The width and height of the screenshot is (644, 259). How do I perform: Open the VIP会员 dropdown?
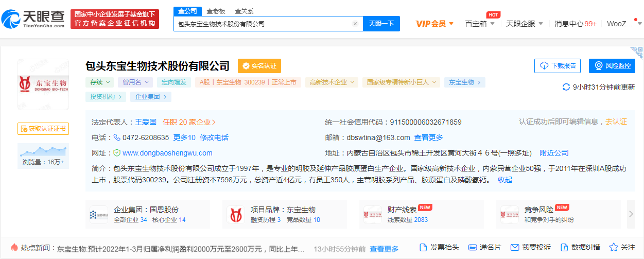click(x=434, y=24)
